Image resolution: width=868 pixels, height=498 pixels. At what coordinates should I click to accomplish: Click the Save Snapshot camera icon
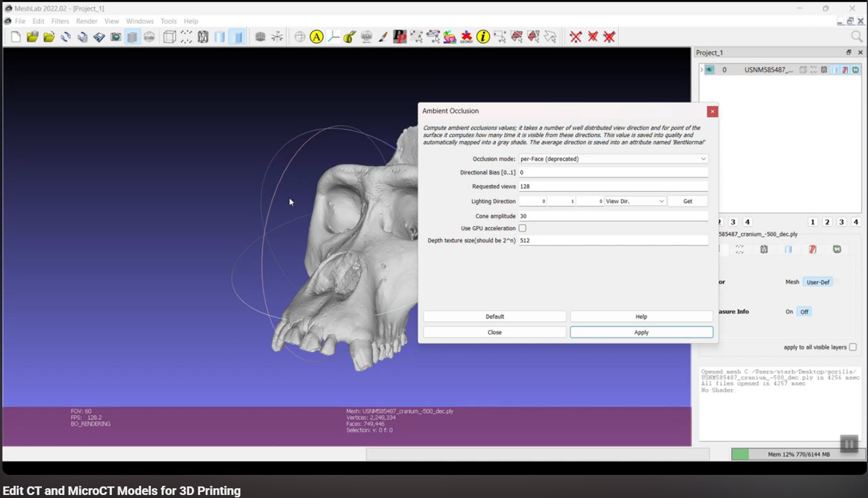click(116, 37)
